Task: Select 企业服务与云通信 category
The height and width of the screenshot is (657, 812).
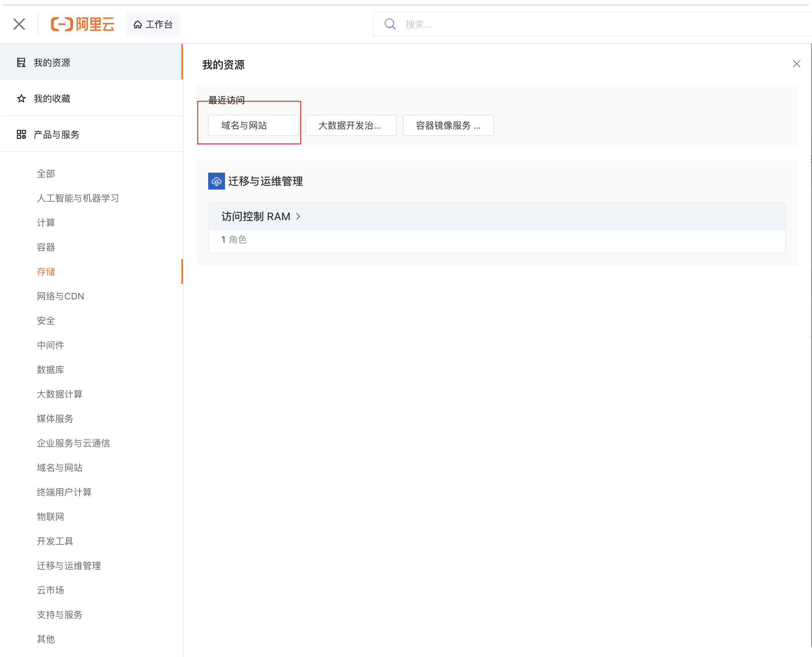Action: pyautogui.click(x=73, y=443)
